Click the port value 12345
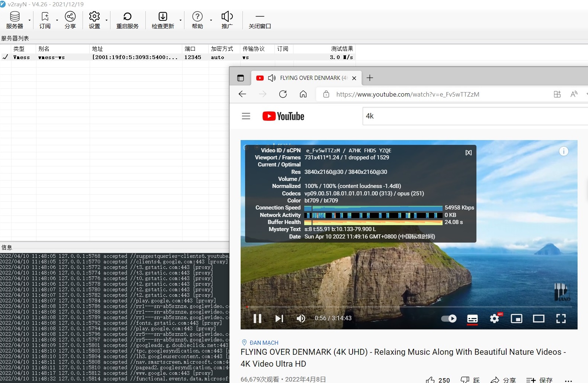 pos(193,57)
